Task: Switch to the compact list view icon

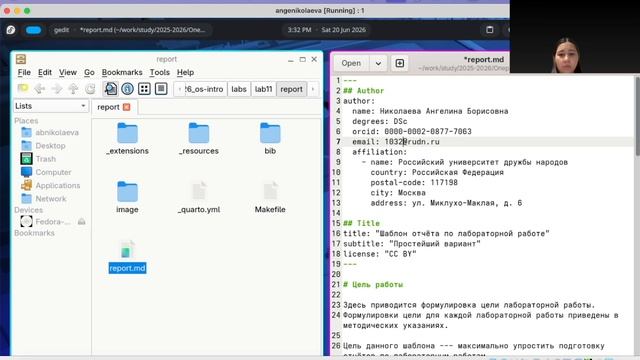Action: [161, 89]
